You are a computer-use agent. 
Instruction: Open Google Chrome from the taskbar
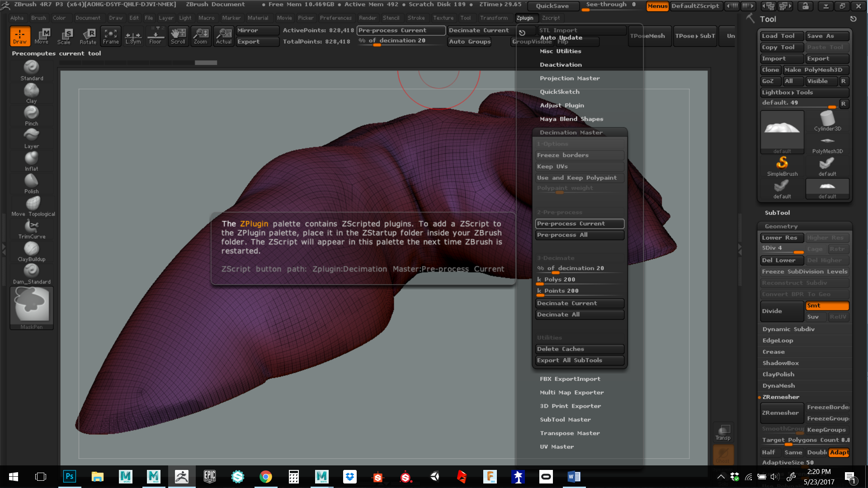tap(266, 477)
